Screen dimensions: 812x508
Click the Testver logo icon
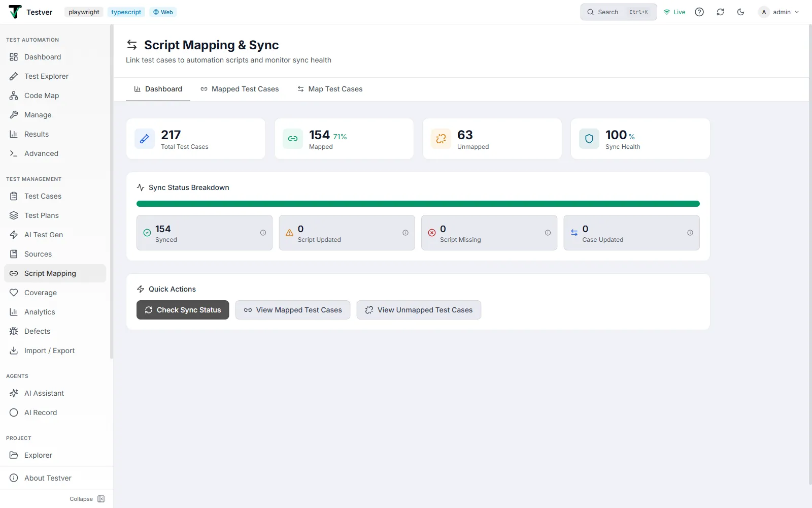[15, 12]
